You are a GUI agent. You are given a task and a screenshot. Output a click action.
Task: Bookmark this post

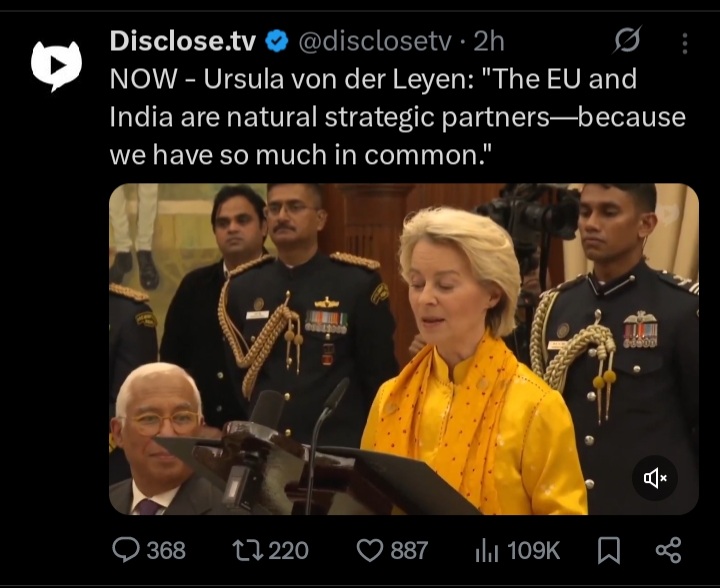609,550
